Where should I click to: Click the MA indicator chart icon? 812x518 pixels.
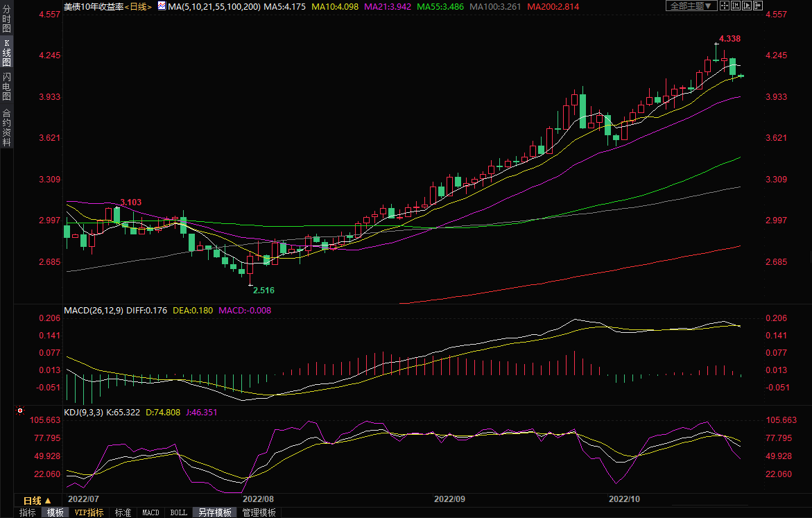pyautogui.click(x=162, y=6)
